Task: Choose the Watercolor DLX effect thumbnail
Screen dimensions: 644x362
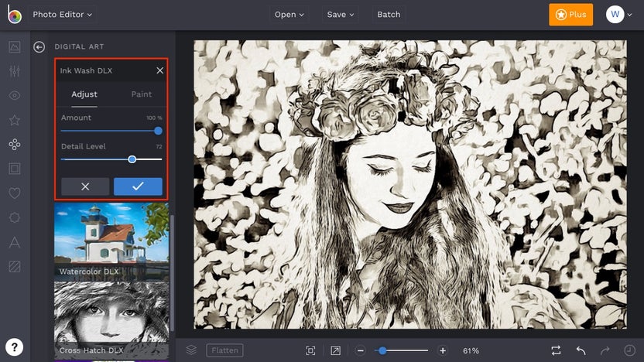Action: (x=111, y=241)
